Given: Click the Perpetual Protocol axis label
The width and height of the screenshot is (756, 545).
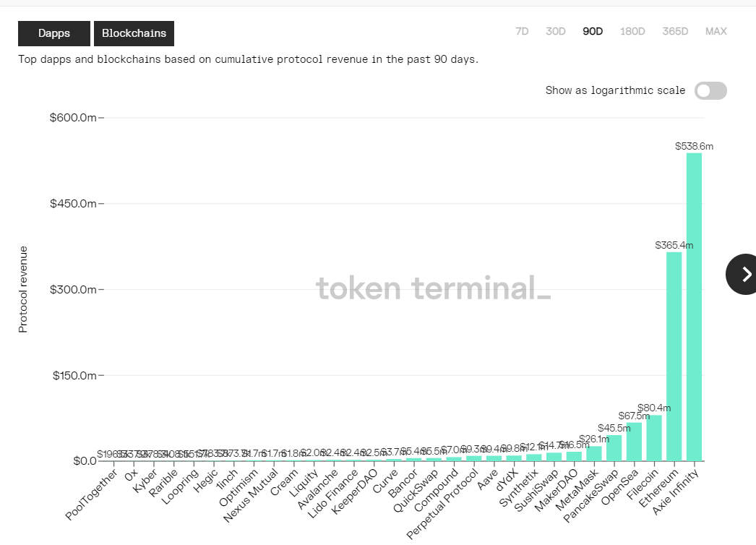Looking at the screenshot, I should point(443,504).
